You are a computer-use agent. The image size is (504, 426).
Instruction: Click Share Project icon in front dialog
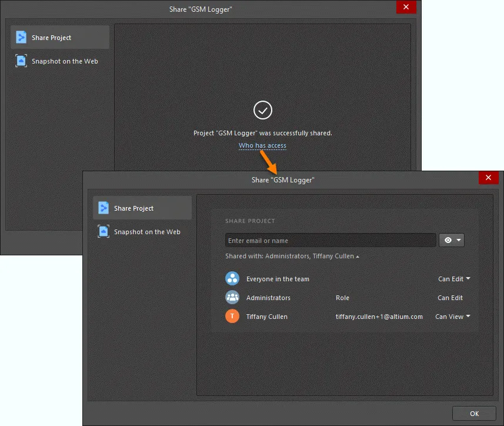[104, 208]
